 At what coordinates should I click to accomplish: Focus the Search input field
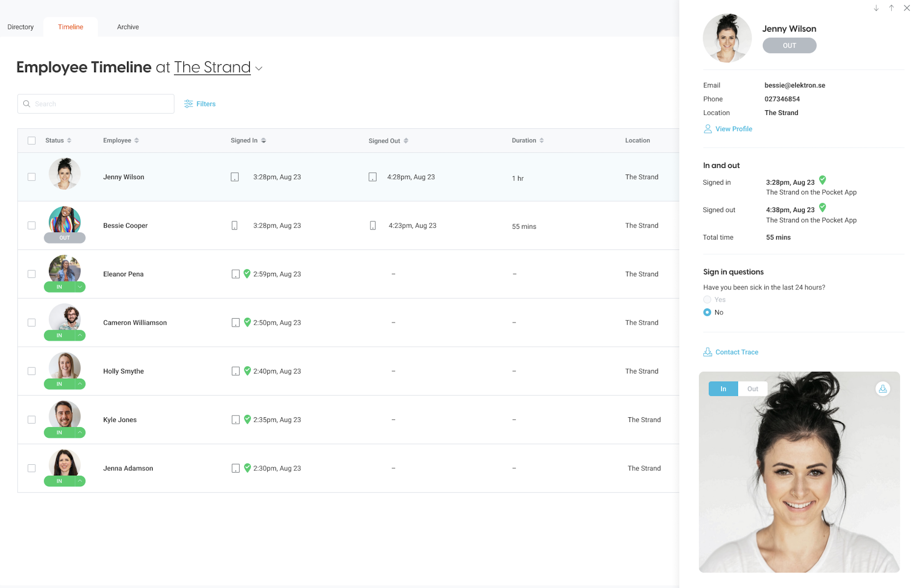click(96, 104)
